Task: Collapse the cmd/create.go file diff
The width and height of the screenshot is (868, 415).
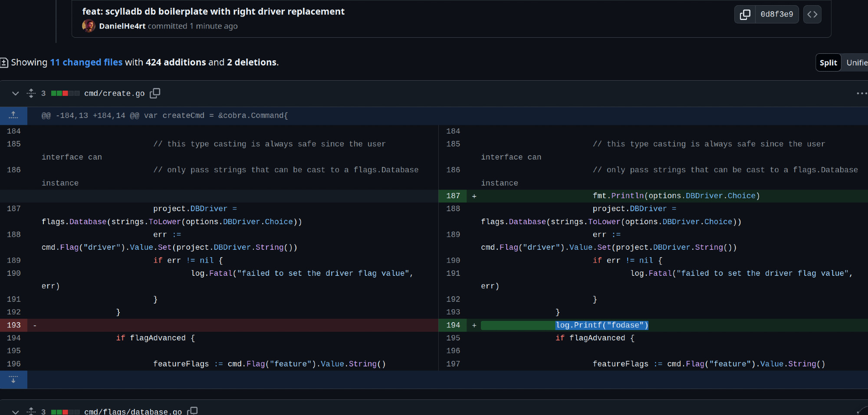Action: click(16, 93)
